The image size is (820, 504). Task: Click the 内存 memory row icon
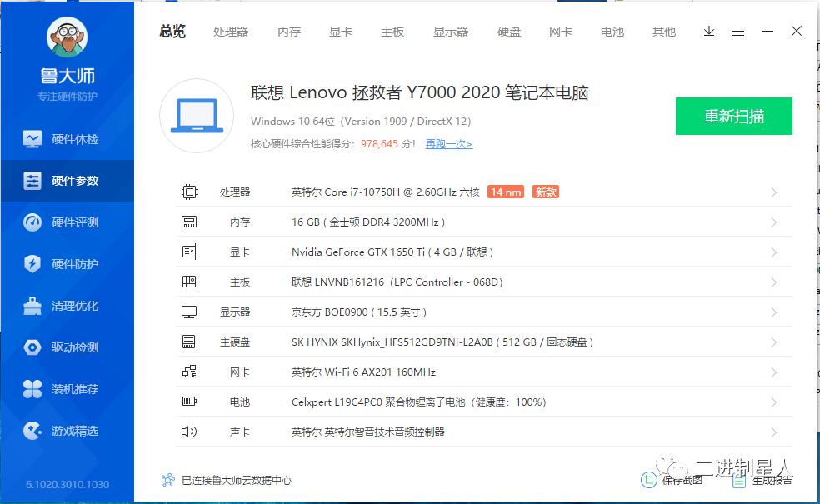click(189, 222)
